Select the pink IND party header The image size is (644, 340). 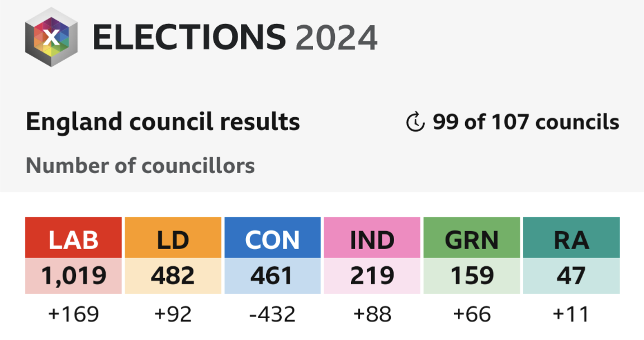pos(372,238)
